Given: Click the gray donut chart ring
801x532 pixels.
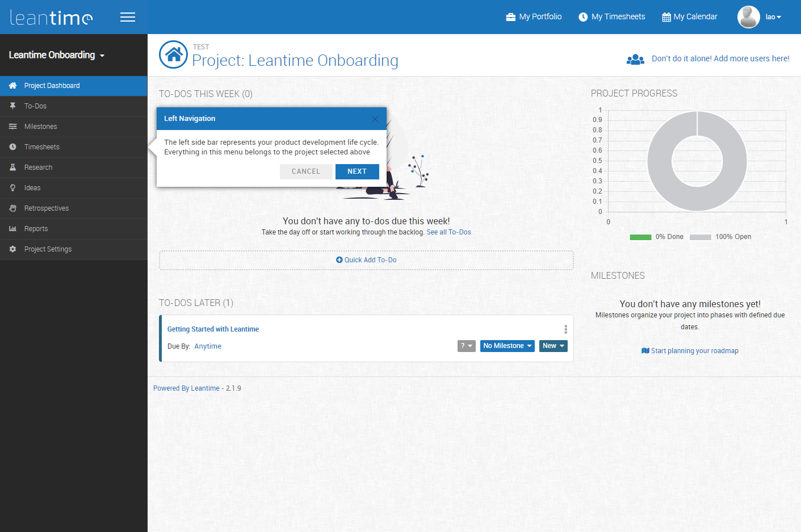Looking at the screenshot, I should pos(659,161).
